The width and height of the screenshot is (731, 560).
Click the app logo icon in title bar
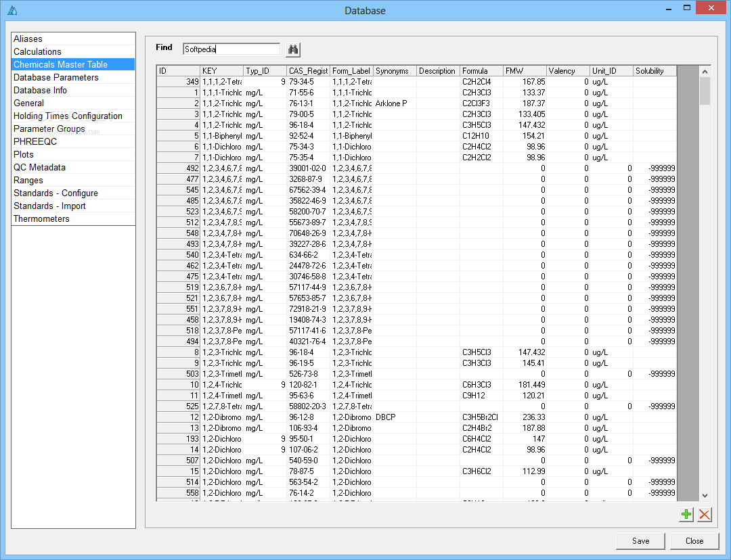(x=13, y=10)
